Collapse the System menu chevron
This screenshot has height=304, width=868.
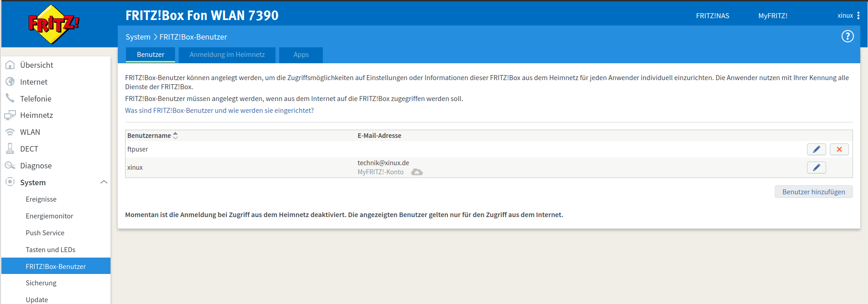point(104,182)
